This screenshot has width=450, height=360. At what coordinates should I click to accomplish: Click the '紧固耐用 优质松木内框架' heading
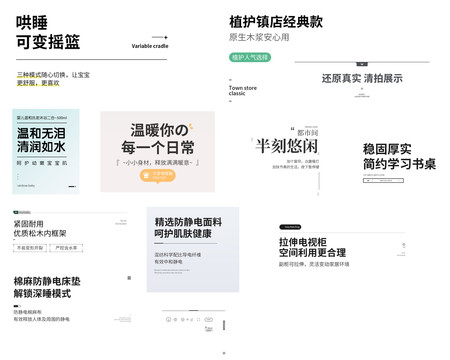[40, 229]
